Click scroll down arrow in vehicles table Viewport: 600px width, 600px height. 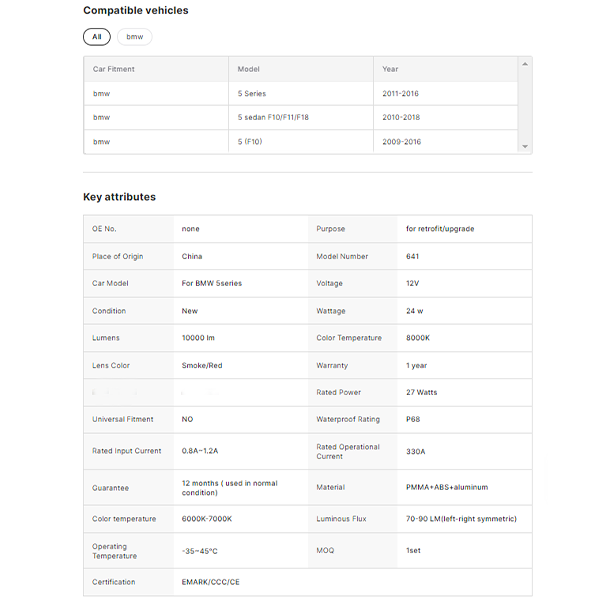click(x=525, y=147)
